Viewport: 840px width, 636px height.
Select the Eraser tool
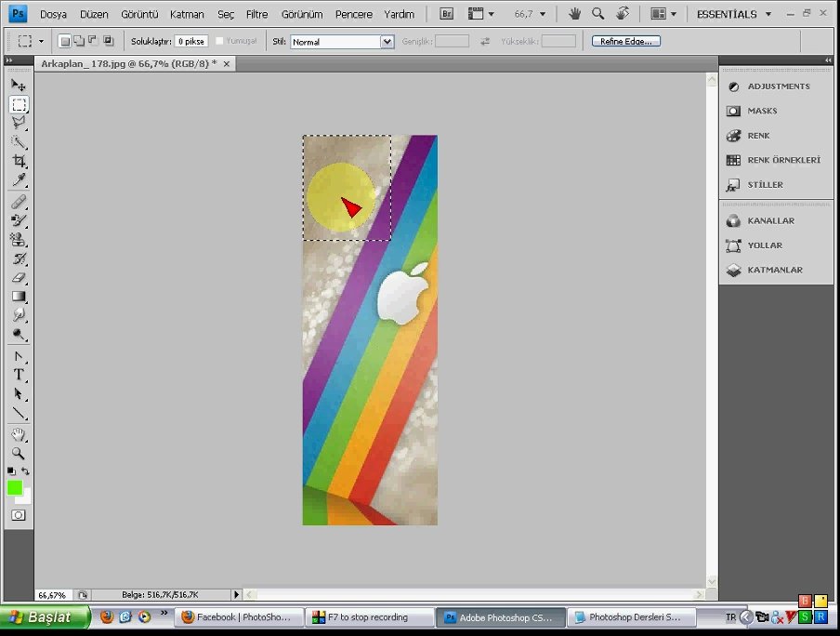(x=19, y=277)
